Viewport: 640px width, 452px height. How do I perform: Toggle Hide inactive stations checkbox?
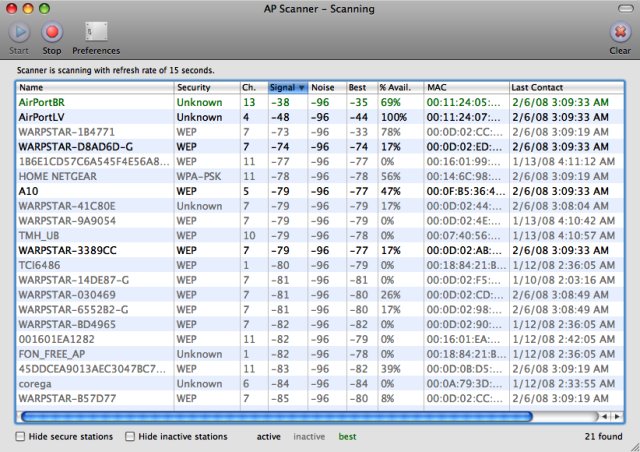130,436
